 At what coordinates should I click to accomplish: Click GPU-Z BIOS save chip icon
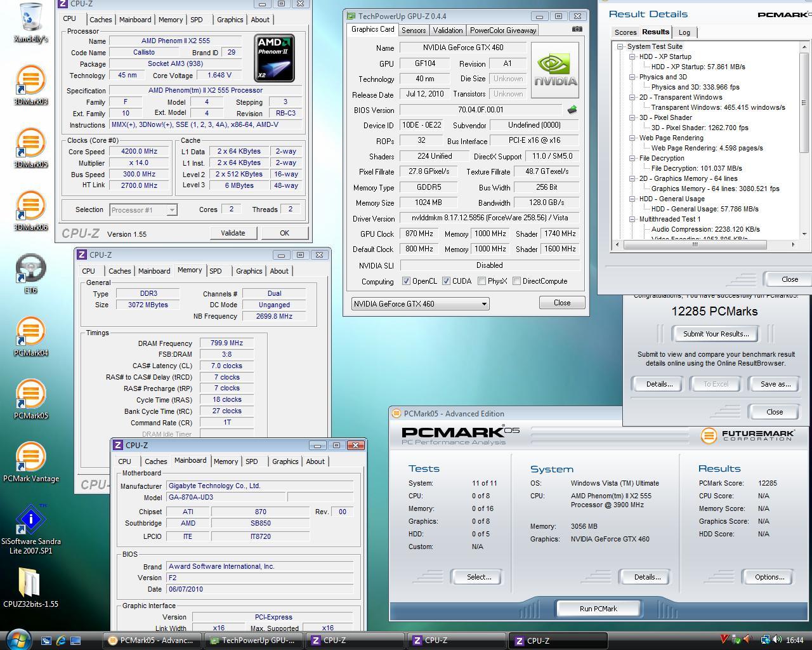(572, 109)
